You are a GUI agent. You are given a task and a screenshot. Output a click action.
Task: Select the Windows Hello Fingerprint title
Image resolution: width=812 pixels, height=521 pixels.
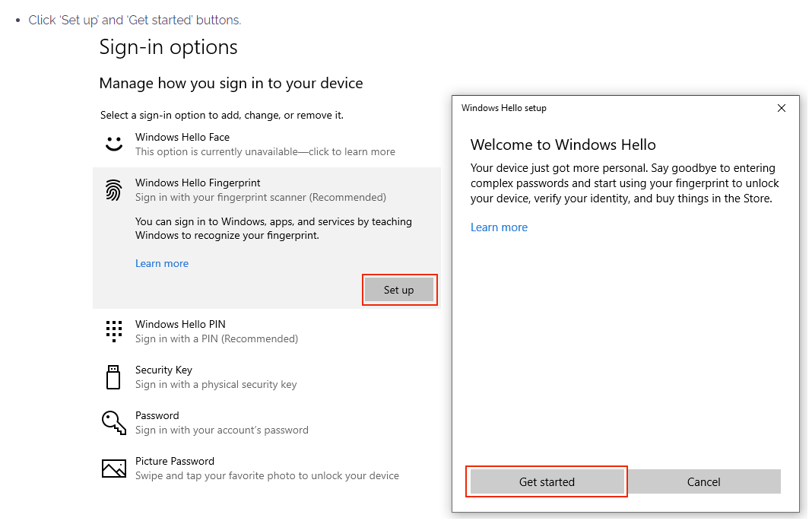[198, 183]
